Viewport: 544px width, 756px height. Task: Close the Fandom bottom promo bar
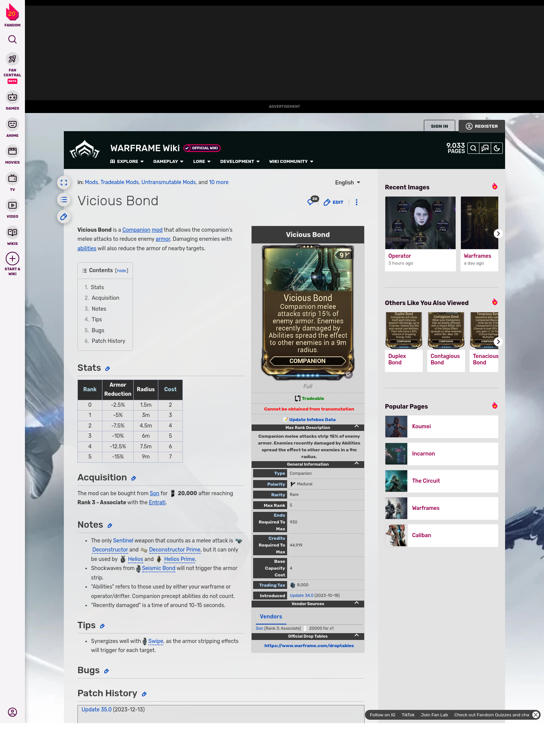tap(536, 715)
